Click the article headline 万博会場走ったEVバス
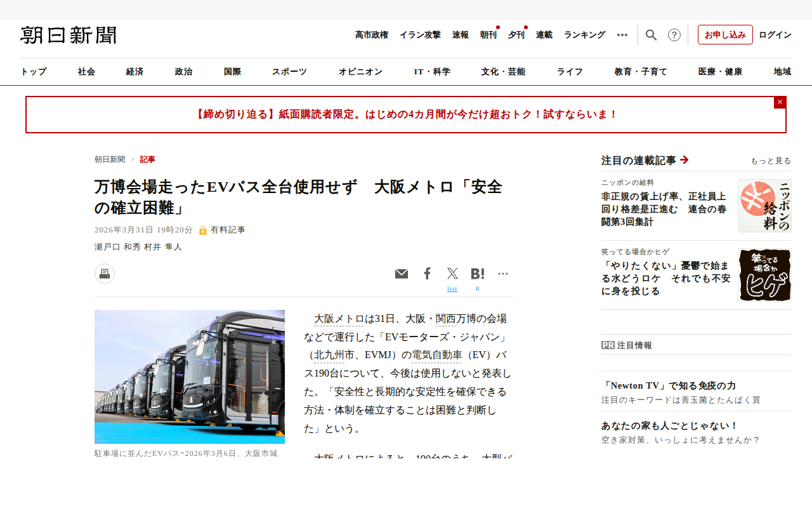812x508 pixels. [x=299, y=197]
